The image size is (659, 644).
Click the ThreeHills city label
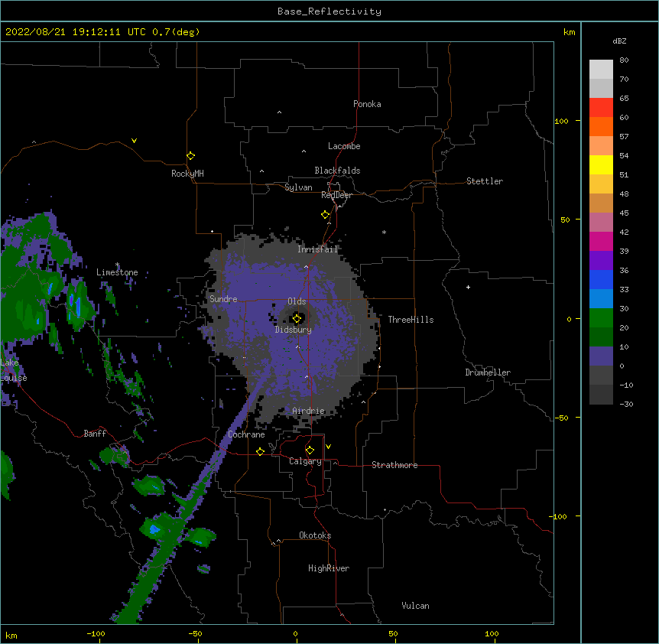pyautogui.click(x=411, y=320)
